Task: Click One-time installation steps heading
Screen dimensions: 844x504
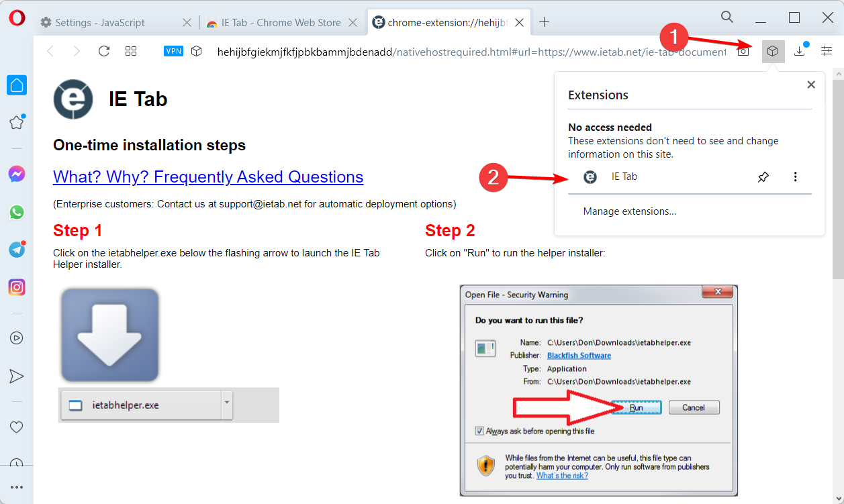Action: 150,145
